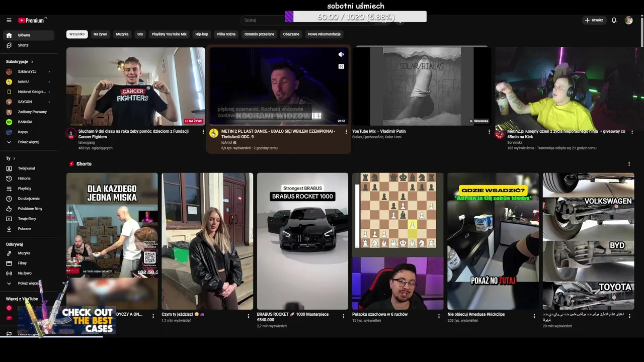This screenshot has width=644, height=362.
Task: Select the Gry filter chip
Action: pyautogui.click(x=140, y=34)
